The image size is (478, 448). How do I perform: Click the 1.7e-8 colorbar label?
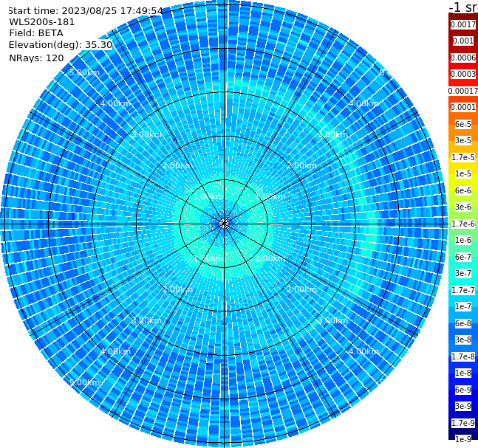tap(463, 356)
